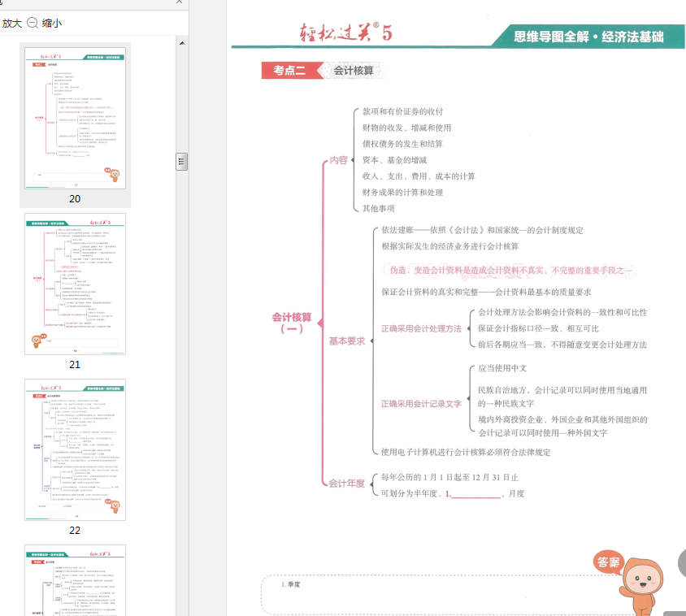Click the thumbnail panel scrollbar handle
The image size is (686, 616).
coord(181,162)
